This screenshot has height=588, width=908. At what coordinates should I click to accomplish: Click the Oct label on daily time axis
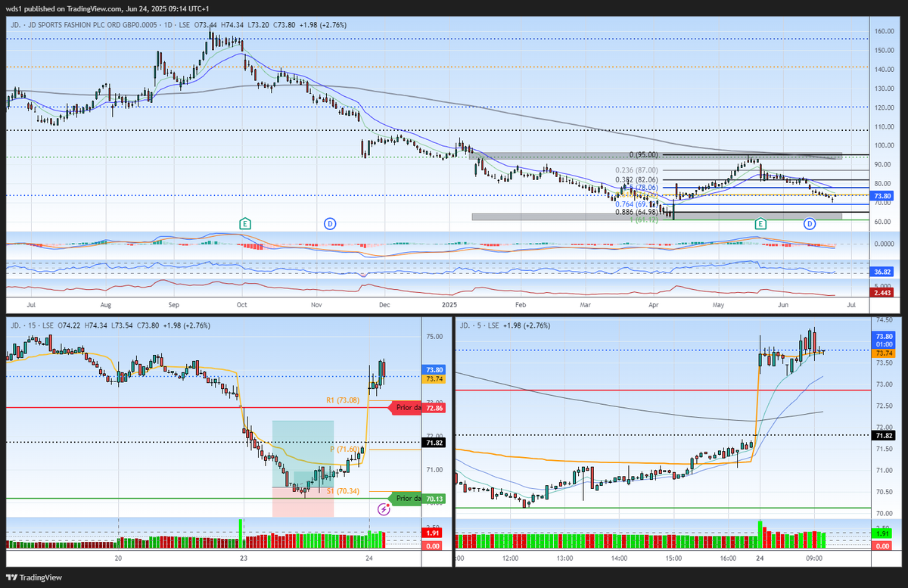click(241, 305)
